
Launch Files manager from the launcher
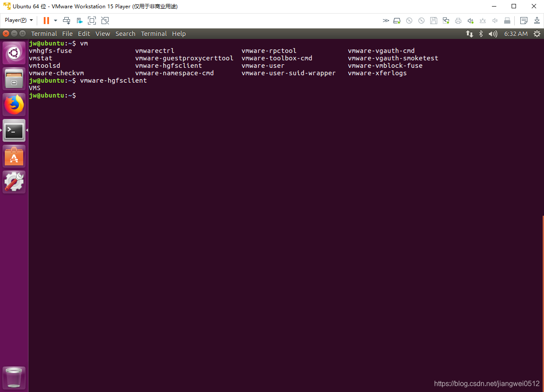coord(14,79)
